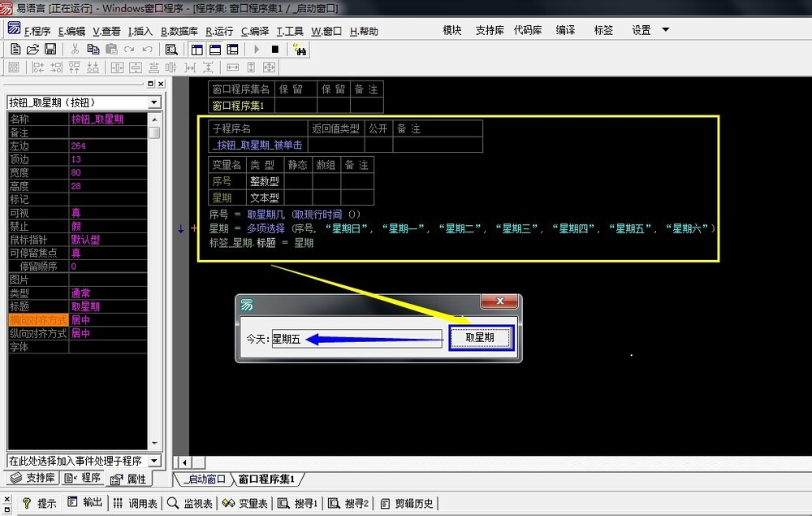The image size is (812, 516).
Task: Click the 标题 property value 取星期
Action: click(108, 306)
